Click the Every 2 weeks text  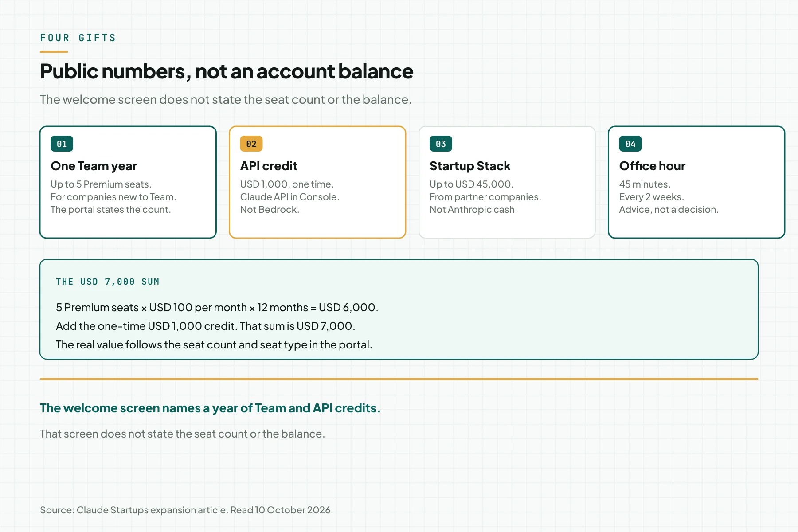[x=651, y=197]
